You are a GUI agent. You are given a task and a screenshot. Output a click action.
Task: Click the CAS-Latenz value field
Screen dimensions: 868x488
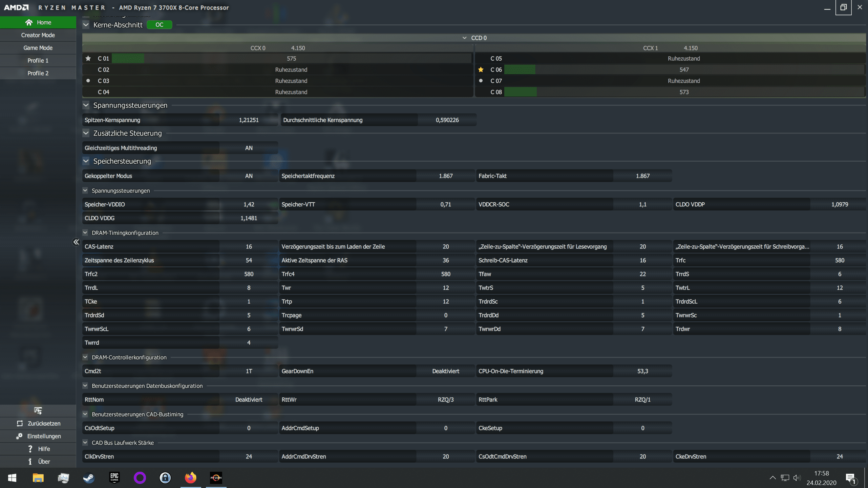(x=249, y=247)
